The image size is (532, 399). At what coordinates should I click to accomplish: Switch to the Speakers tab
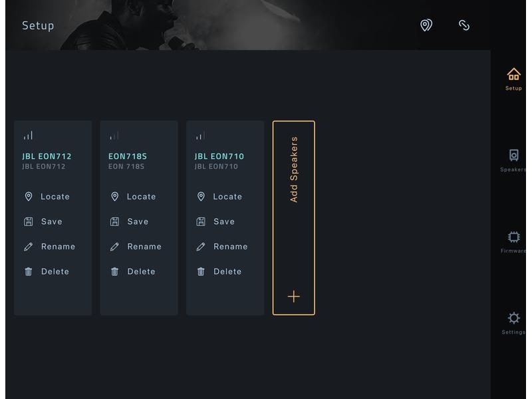[x=513, y=160]
